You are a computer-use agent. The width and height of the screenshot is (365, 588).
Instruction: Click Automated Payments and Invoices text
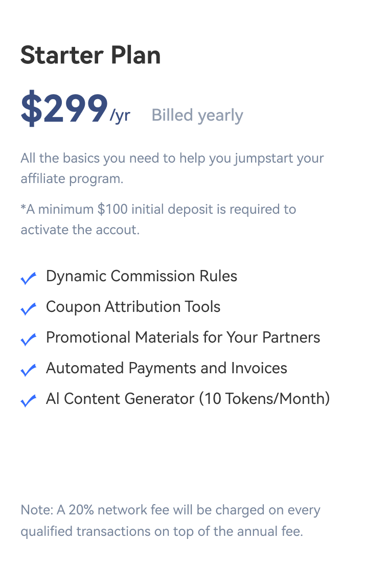pos(167,368)
